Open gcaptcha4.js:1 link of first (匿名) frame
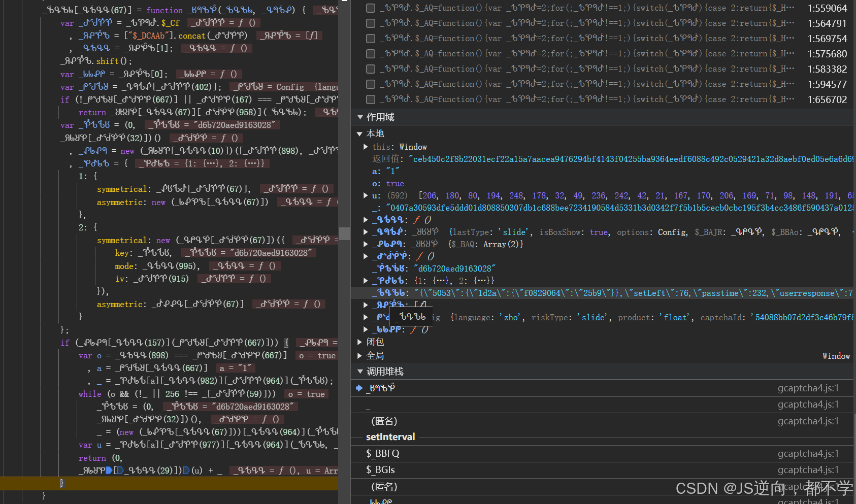 [x=808, y=421]
